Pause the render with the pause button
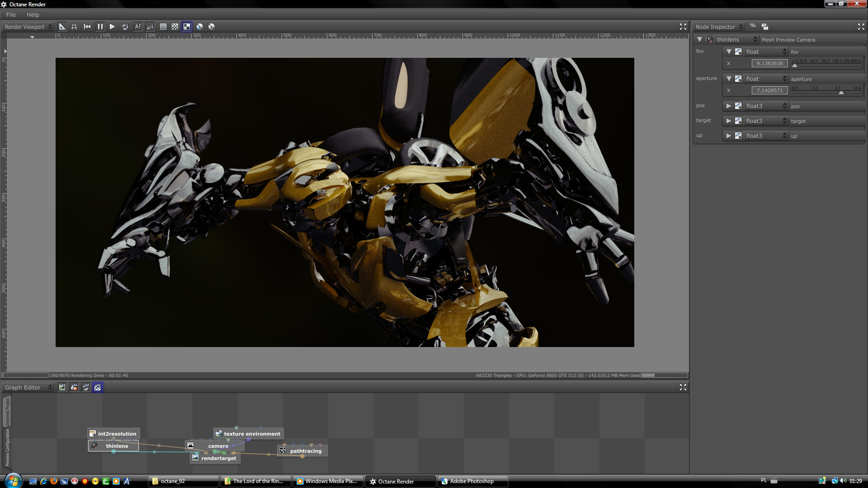 pos(100,27)
